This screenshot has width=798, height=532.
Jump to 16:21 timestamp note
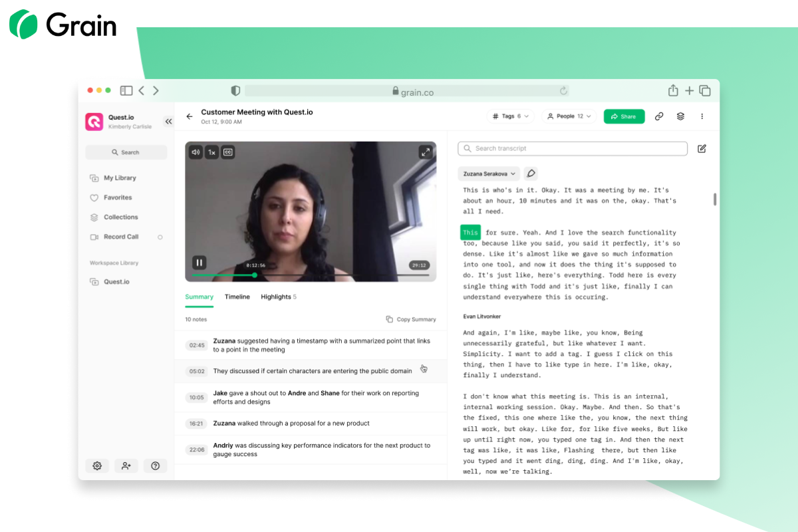[198, 424]
